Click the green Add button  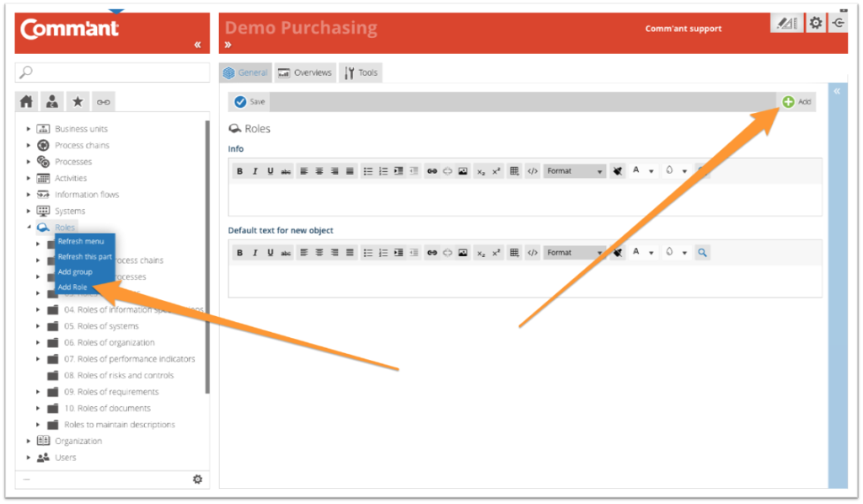tap(796, 102)
